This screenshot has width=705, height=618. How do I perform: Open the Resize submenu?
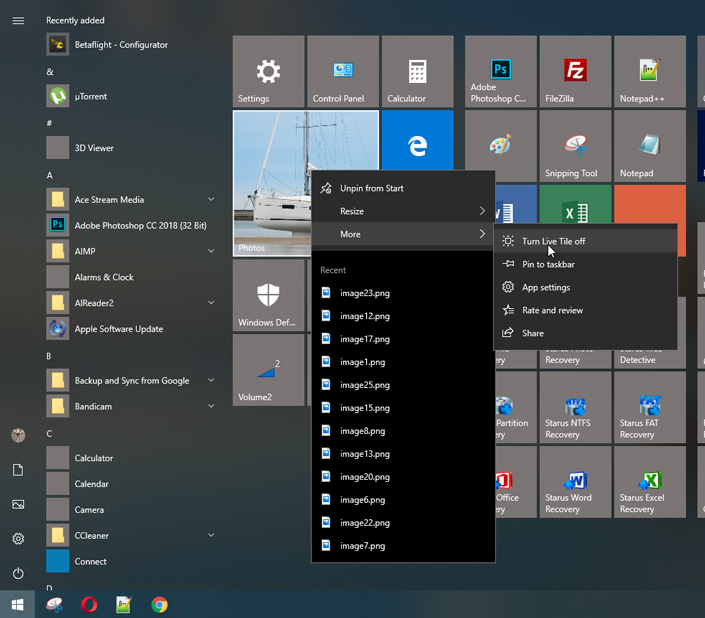tap(403, 211)
